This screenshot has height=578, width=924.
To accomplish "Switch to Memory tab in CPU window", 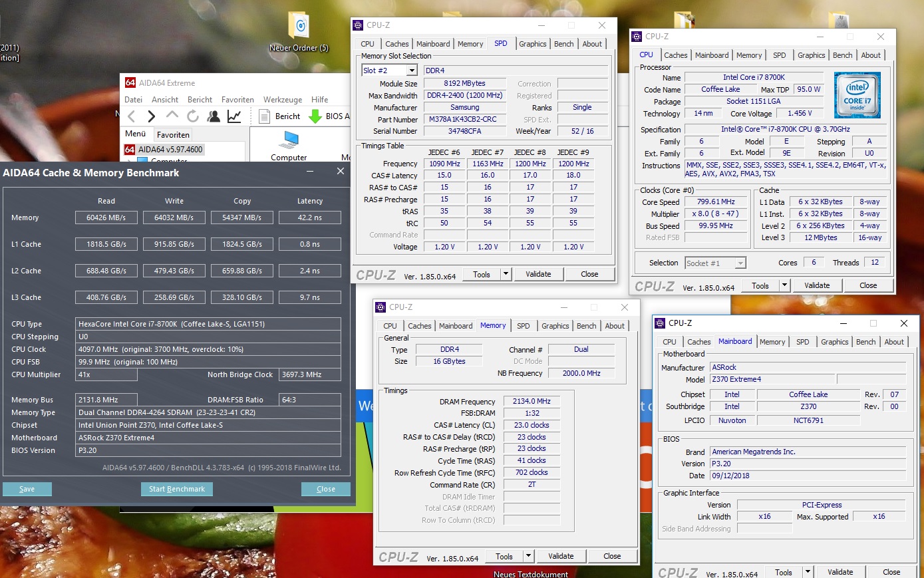I will click(x=749, y=55).
